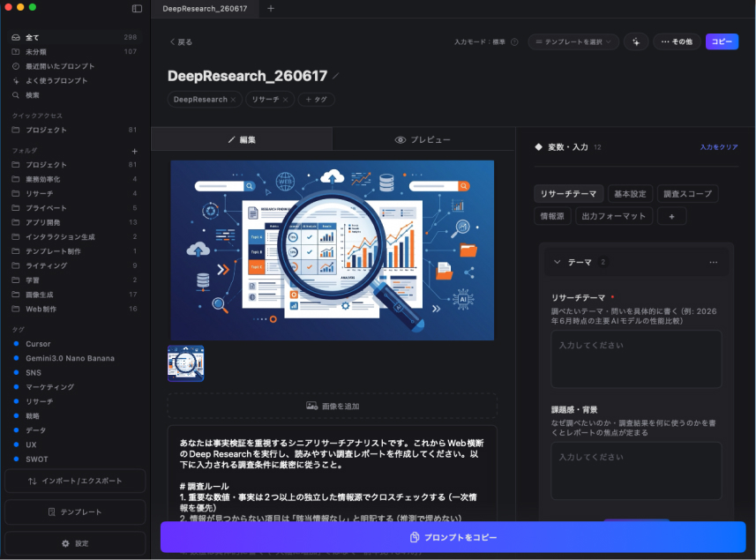Add a folder with フォルダ plus icon

134,151
